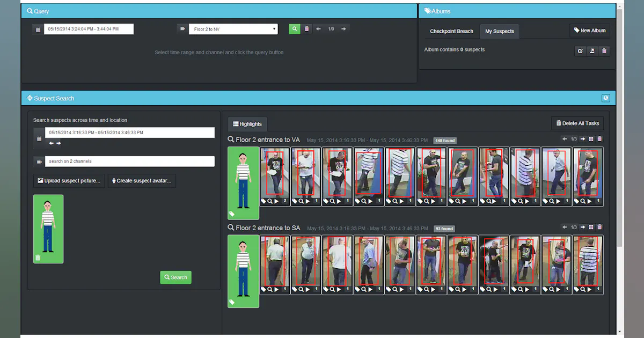This screenshot has height=338, width=644.
Task: Export the My Suspects album
Action: [592, 51]
